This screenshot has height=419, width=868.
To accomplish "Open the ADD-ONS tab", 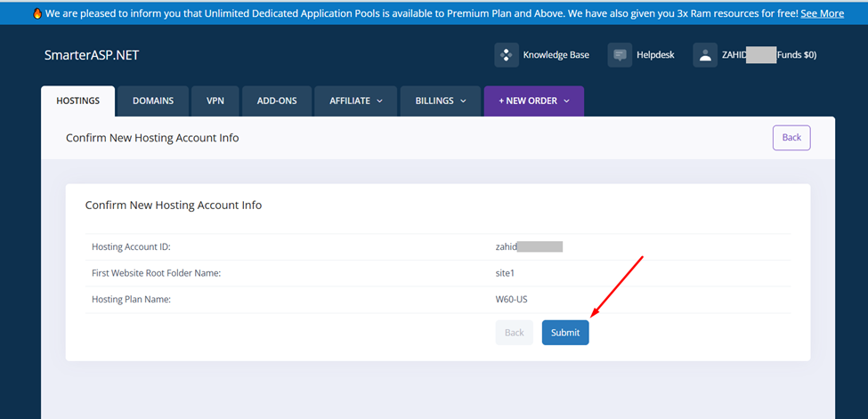I will point(277,101).
